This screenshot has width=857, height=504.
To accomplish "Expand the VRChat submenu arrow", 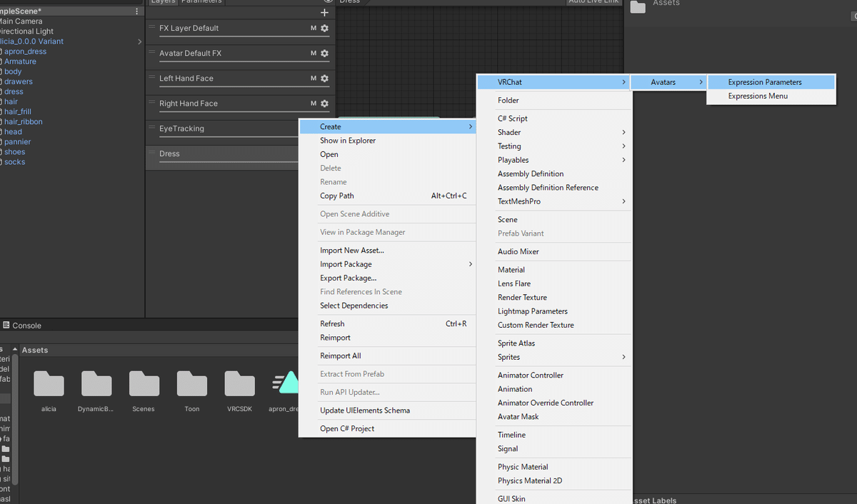I will 623,83.
